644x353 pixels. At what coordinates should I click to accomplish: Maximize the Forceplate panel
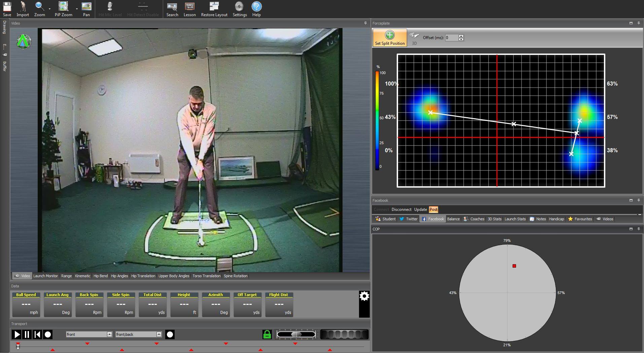pyautogui.click(x=631, y=23)
